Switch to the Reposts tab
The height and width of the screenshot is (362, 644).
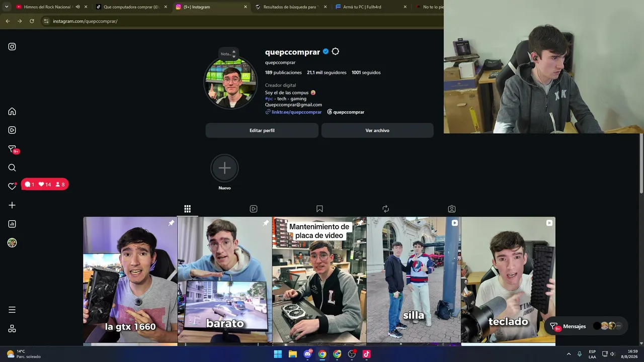(385, 209)
